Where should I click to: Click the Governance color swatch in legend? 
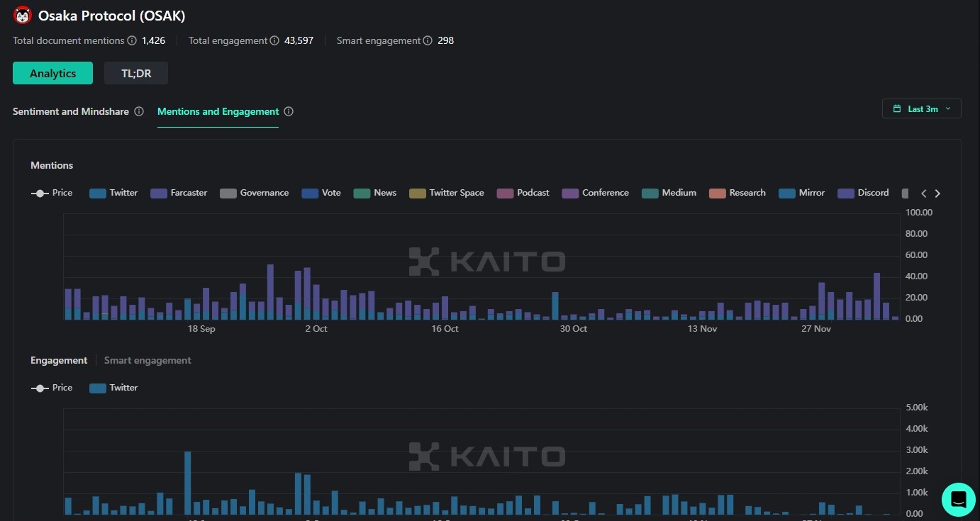click(228, 193)
